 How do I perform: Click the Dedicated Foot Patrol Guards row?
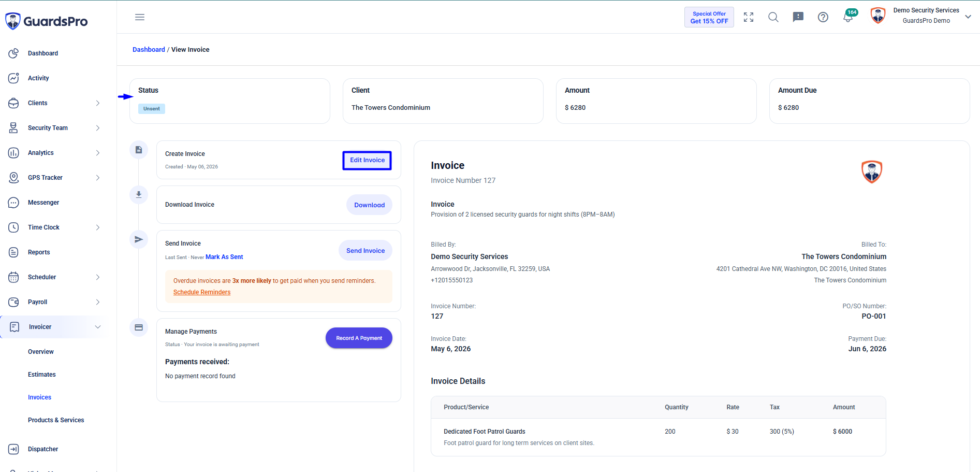pyautogui.click(x=658, y=437)
